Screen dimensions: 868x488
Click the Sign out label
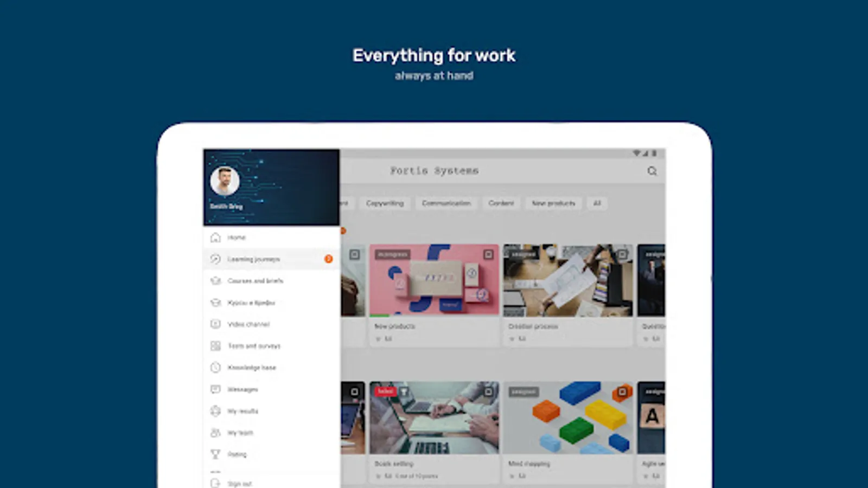coord(240,484)
